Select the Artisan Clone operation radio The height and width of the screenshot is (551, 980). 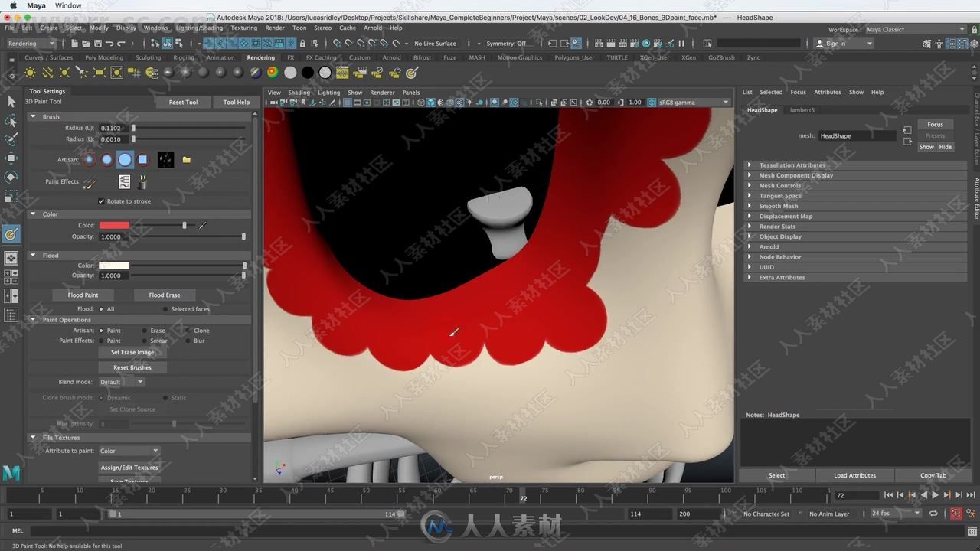pyautogui.click(x=188, y=331)
